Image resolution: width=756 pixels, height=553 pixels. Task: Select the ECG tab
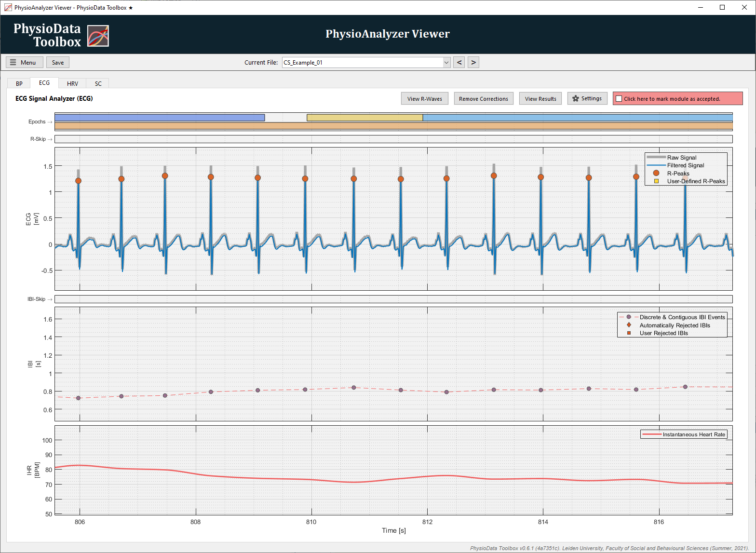click(x=44, y=83)
